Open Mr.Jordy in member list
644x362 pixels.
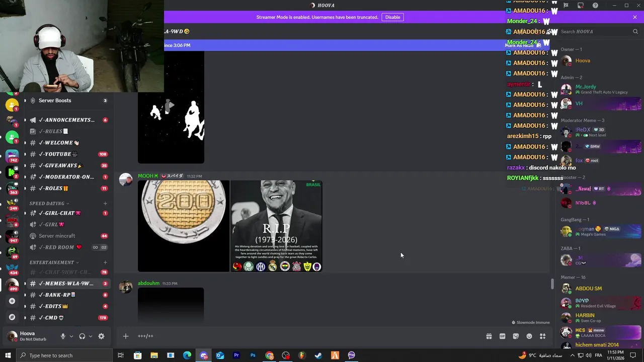[601, 89]
